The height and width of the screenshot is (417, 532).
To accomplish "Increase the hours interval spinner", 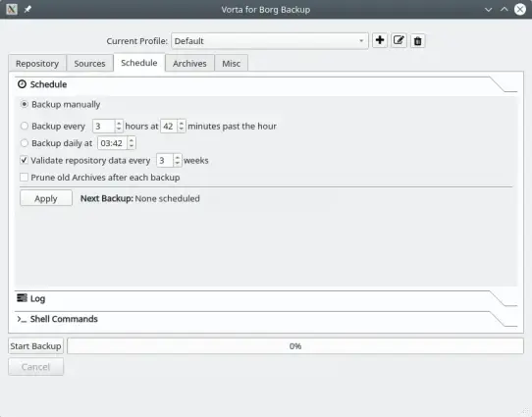I will [x=119, y=123].
